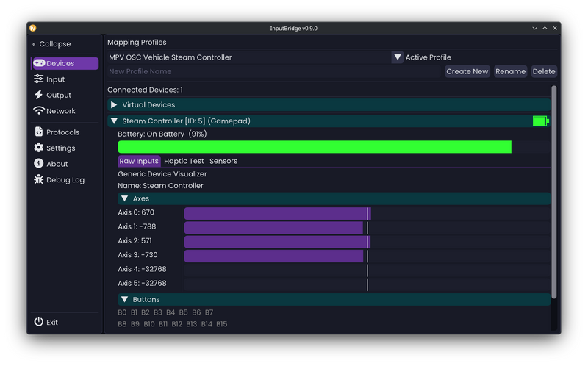
Task: Click the Settings gear icon
Action: (x=39, y=148)
